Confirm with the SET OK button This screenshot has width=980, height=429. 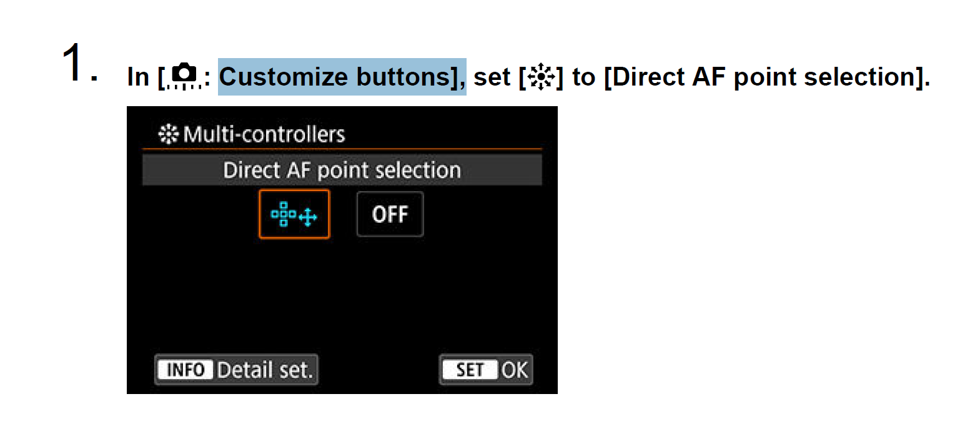click(x=486, y=370)
